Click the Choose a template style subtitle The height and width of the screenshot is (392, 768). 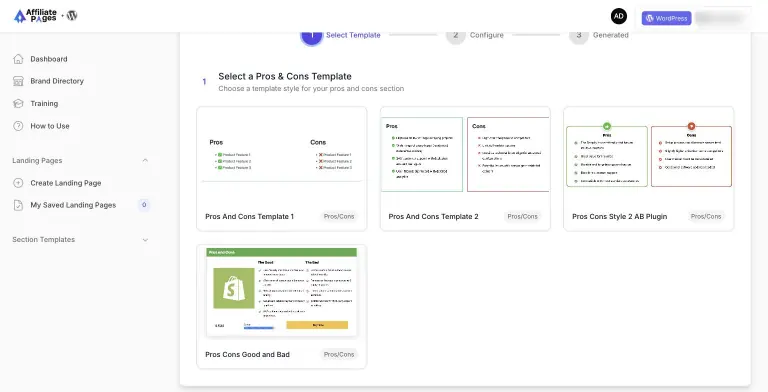click(311, 89)
